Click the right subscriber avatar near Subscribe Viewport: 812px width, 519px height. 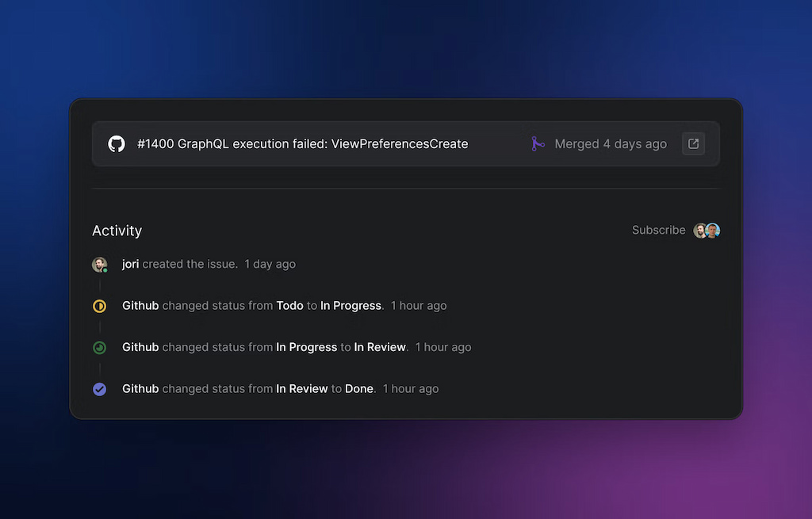coord(713,231)
